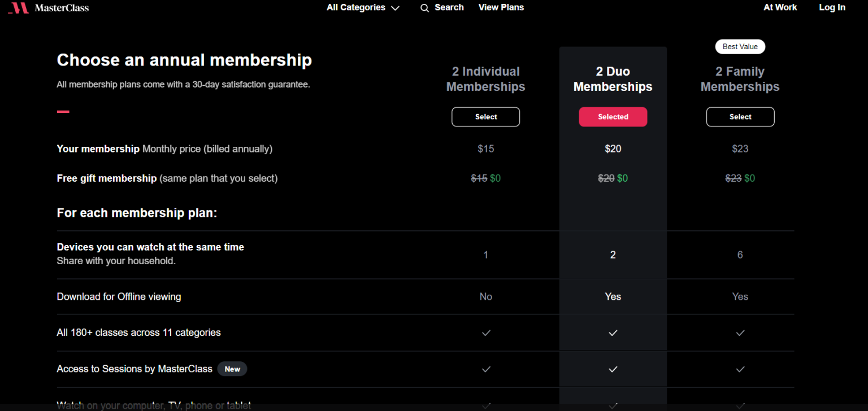The image size is (868, 411).
Task: Open the View Plans menu item
Action: (501, 7)
